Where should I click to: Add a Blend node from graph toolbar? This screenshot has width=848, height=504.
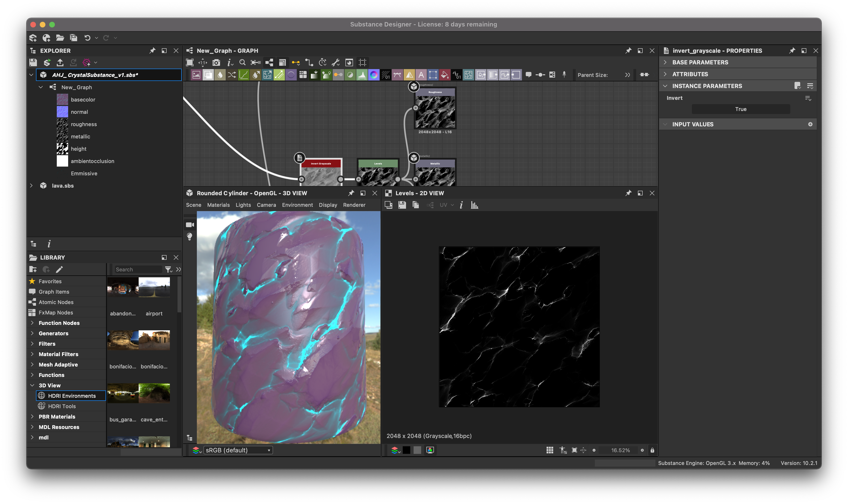click(x=208, y=75)
